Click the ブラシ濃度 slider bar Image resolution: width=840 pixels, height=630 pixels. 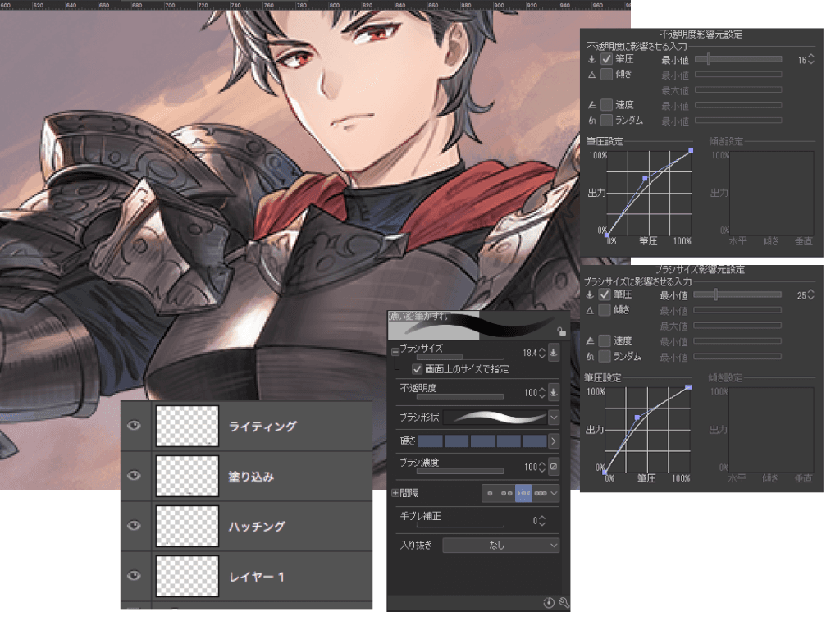click(460, 472)
